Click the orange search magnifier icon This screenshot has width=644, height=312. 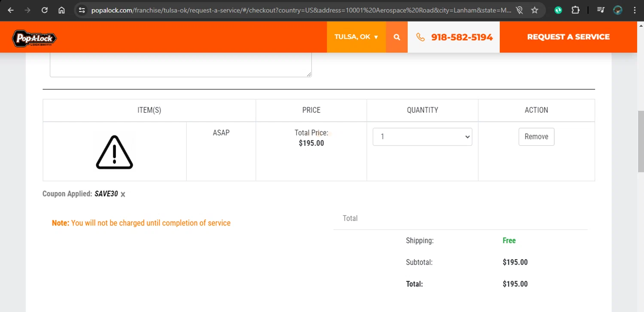pyautogui.click(x=397, y=37)
